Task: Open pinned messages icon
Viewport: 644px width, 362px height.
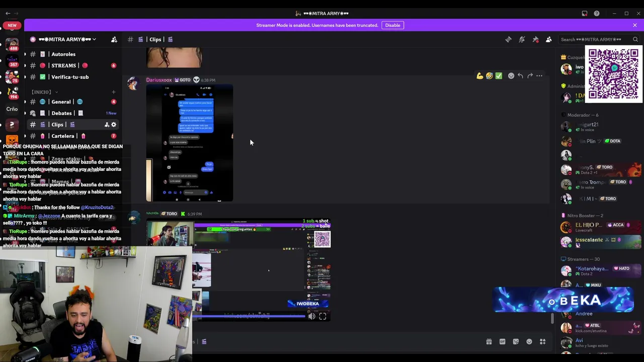Action: [535, 39]
